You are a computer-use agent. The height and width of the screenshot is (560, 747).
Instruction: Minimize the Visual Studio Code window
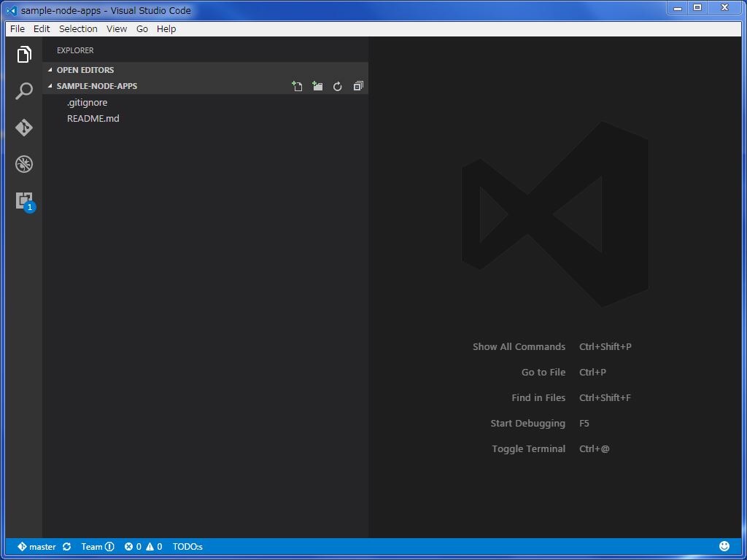(x=678, y=7)
